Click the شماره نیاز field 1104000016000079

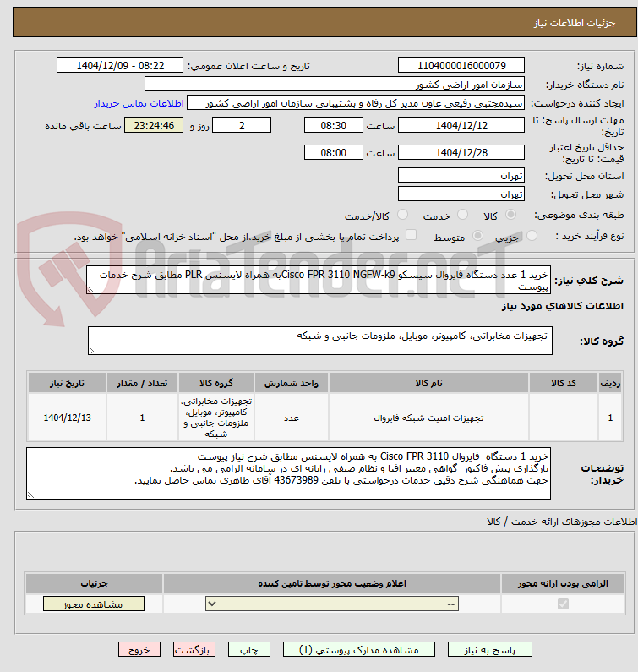pos(461,66)
